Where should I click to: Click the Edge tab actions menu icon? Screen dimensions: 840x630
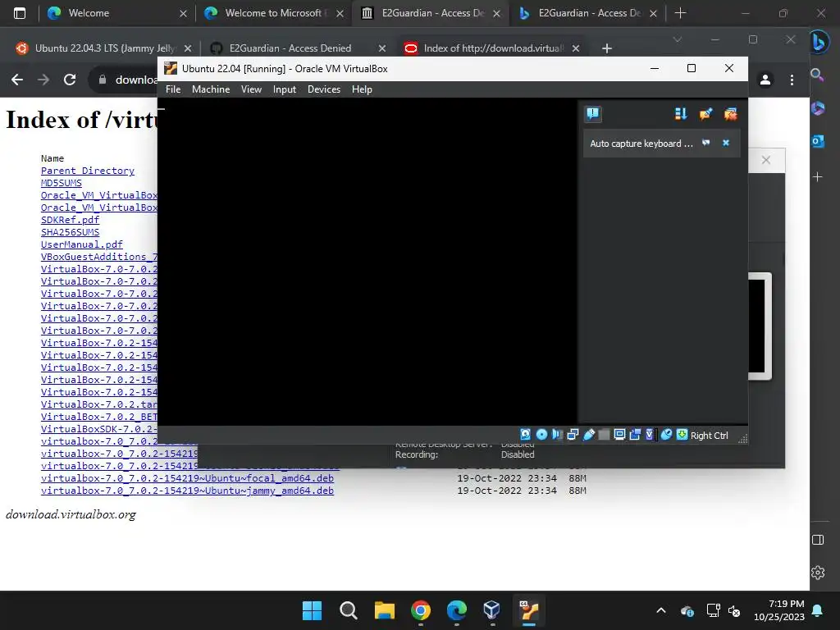pyautogui.click(x=20, y=13)
